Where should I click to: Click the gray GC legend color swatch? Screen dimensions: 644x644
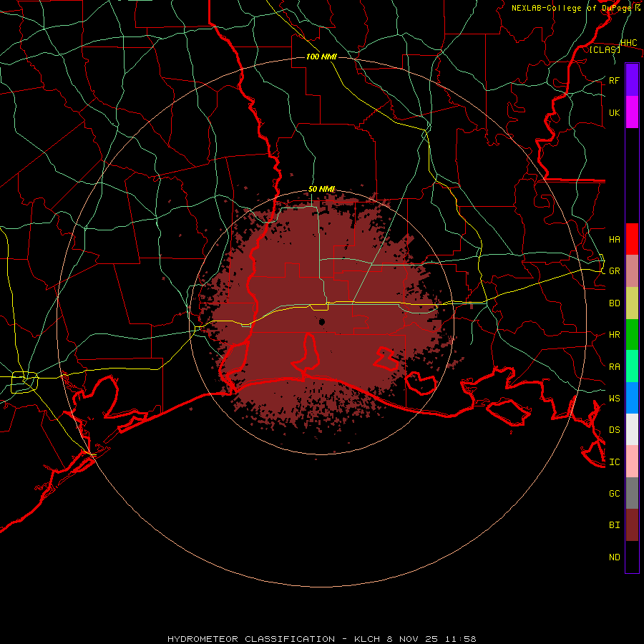click(x=632, y=493)
